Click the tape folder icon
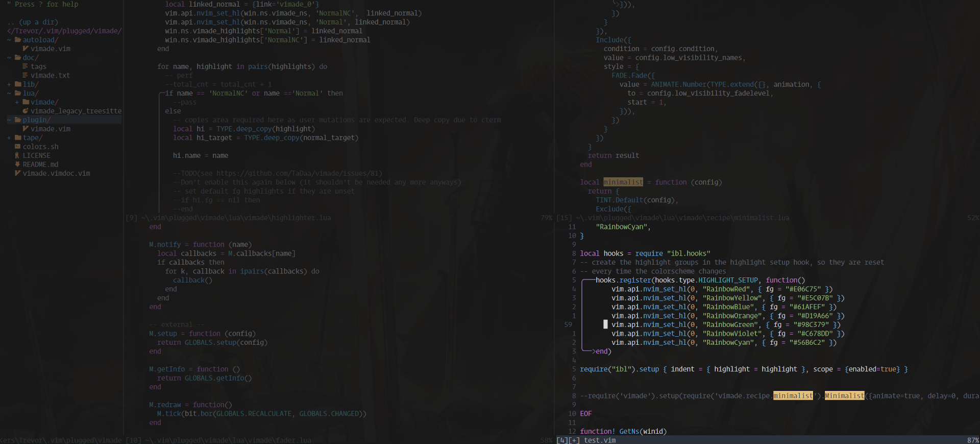The width and height of the screenshot is (980, 444). [18, 138]
